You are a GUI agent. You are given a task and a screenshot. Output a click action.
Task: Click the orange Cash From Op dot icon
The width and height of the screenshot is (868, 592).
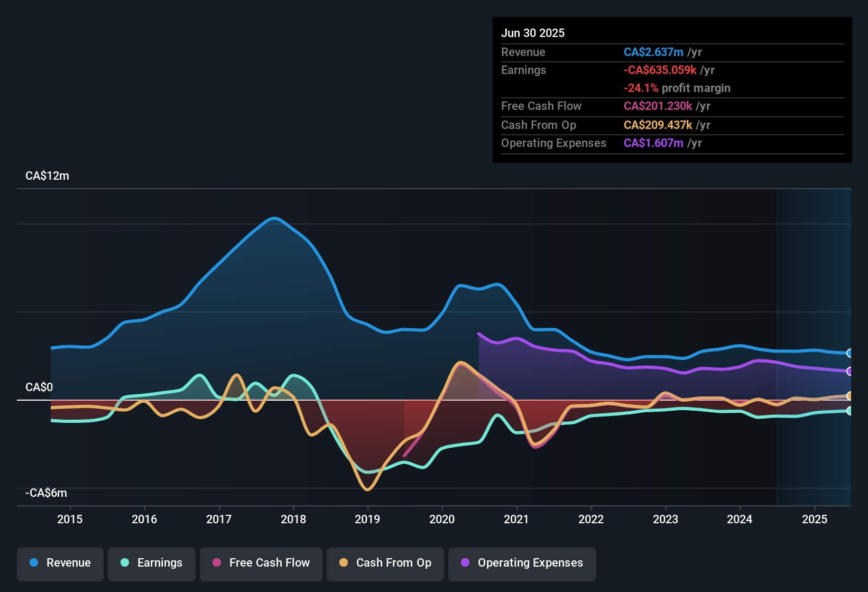click(x=343, y=563)
